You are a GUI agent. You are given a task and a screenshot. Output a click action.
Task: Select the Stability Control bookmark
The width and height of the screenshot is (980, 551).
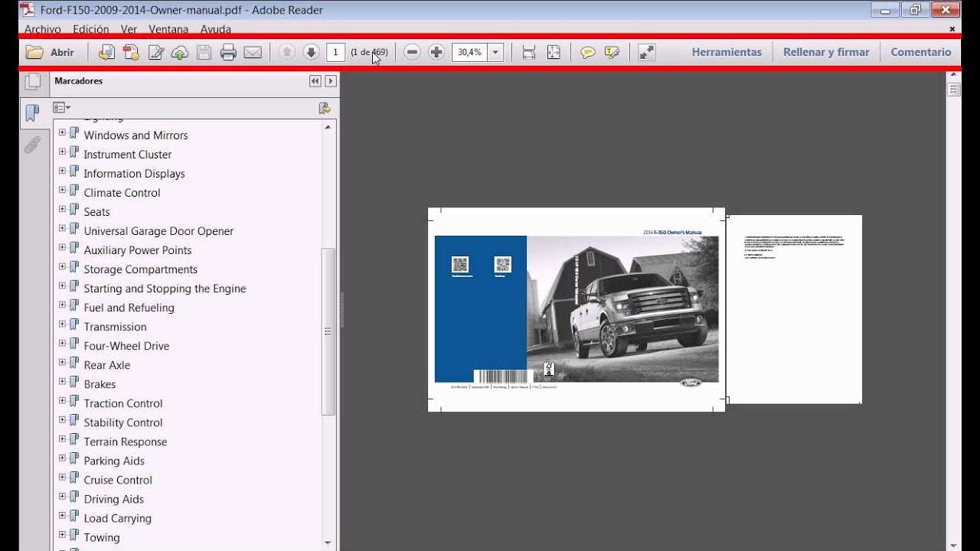click(x=123, y=422)
